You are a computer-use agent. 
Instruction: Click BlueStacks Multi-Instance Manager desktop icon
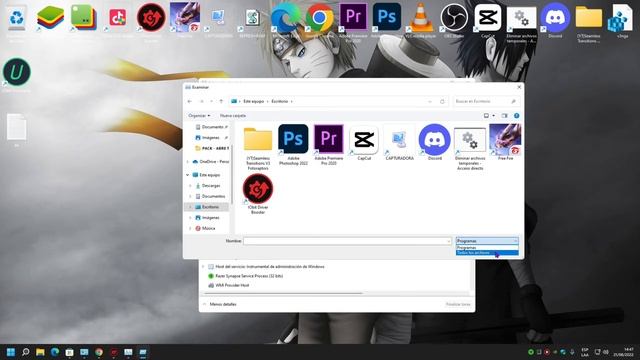[x=84, y=18]
